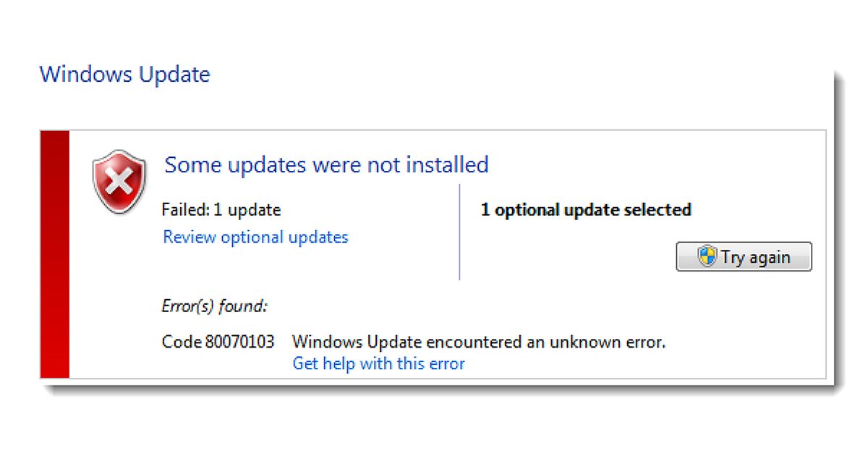Click the vertical divider line between columns
The image size is (868, 454).
459,232
